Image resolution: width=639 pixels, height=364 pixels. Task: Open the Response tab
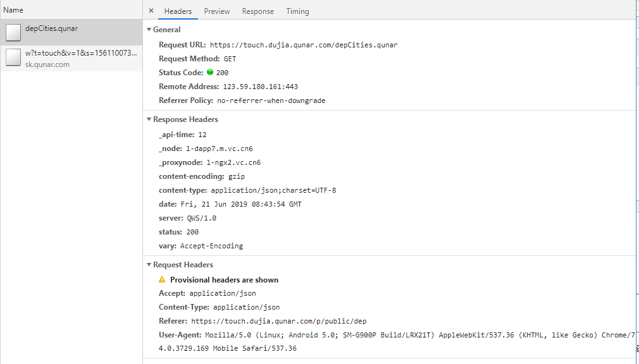(x=257, y=11)
